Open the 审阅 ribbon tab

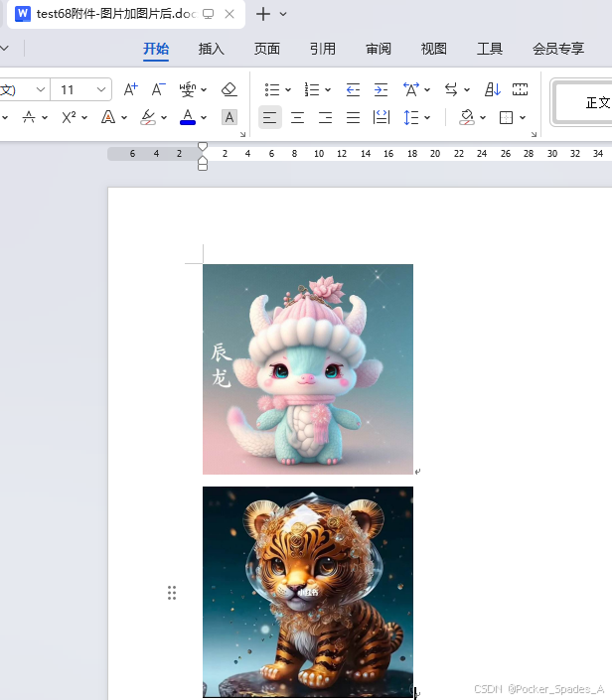pos(379,49)
